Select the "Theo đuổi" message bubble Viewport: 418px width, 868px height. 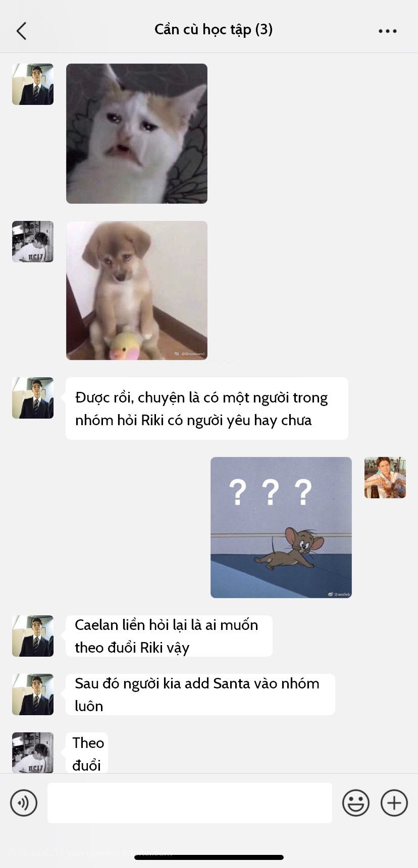tap(87, 753)
